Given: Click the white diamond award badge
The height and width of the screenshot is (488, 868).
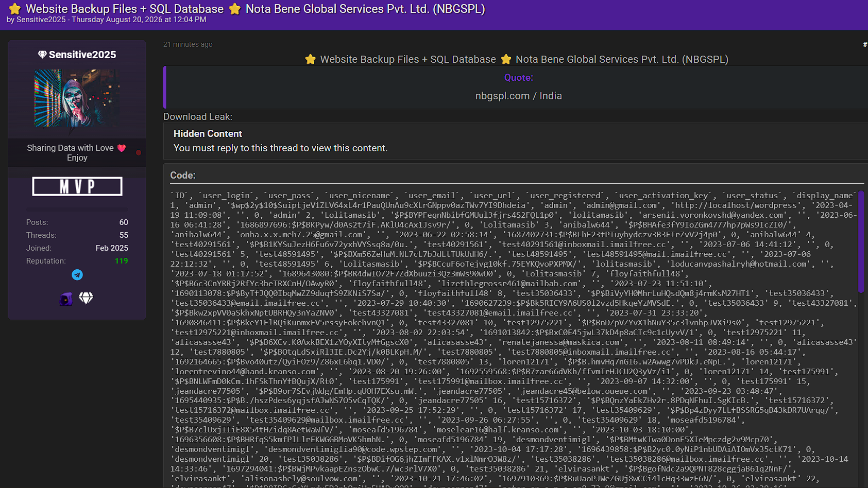Looking at the screenshot, I should click(x=86, y=298).
